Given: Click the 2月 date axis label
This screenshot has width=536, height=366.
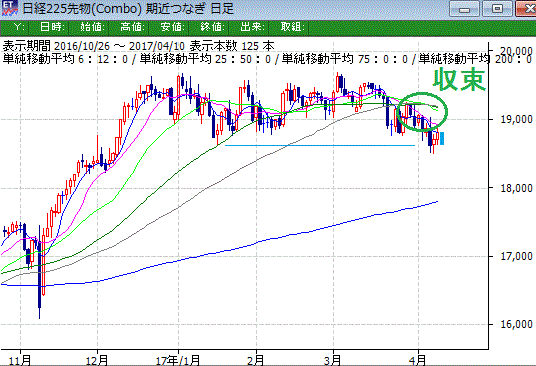Looking at the screenshot, I should point(256,360).
